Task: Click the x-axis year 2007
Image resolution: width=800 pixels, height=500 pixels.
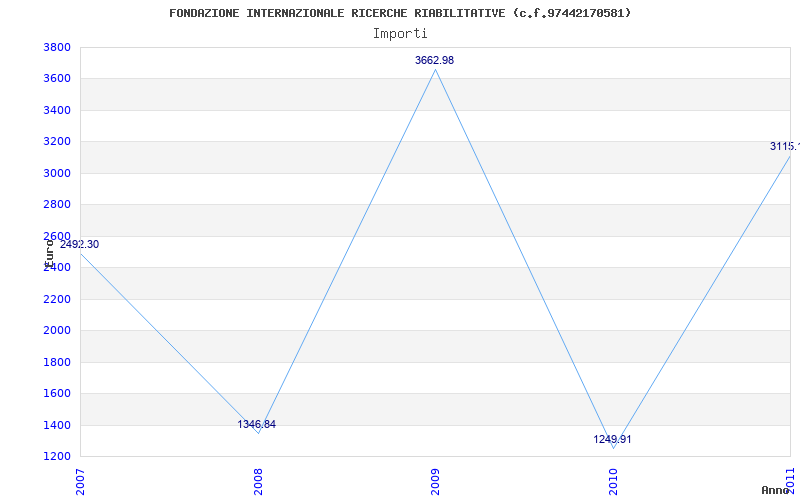Action: [x=80, y=482]
